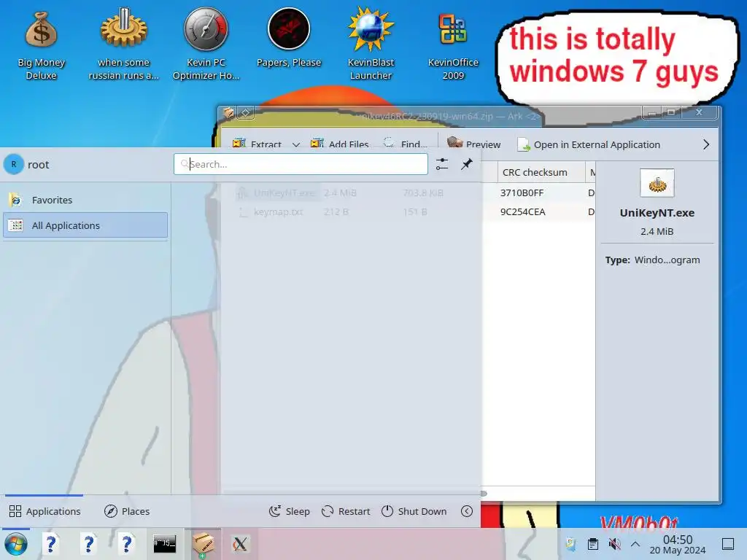Open the terminal icon in taskbar
The width and height of the screenshot is (747, 560).
pos(164,544)
